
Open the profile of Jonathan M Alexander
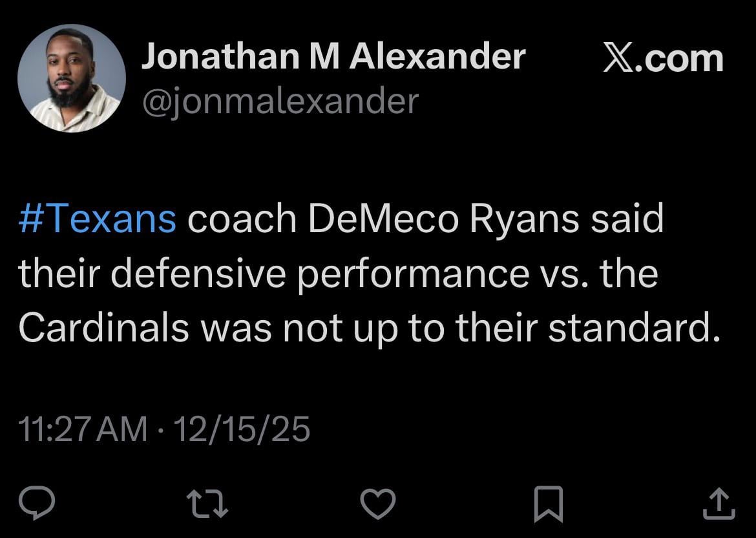click(x=334, y=56)
